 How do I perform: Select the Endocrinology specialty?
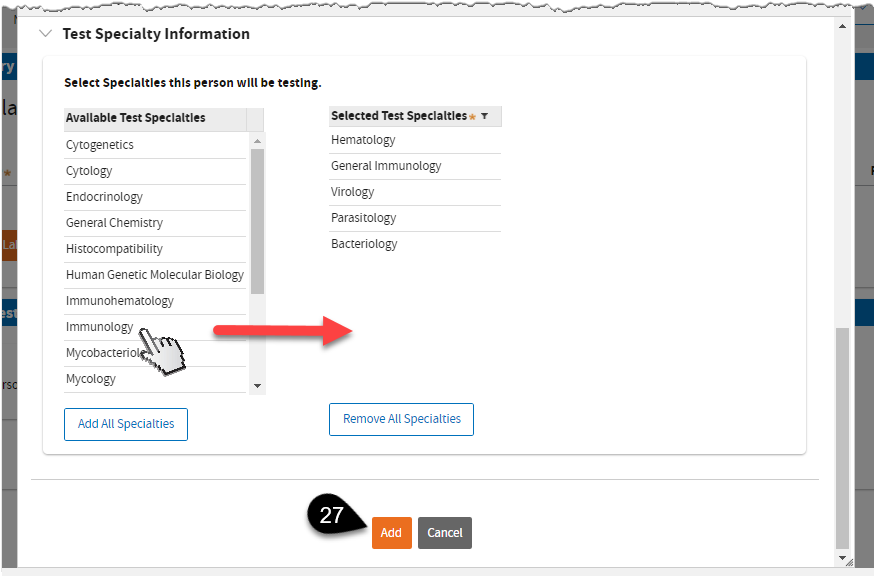(104, 197)
